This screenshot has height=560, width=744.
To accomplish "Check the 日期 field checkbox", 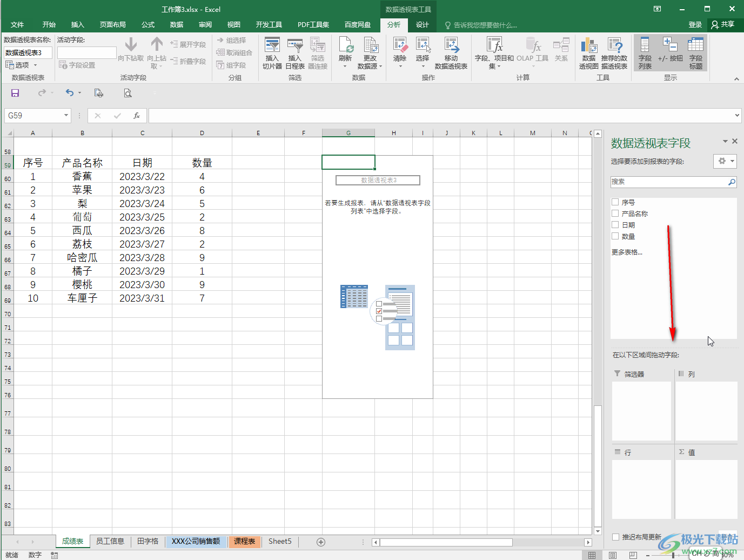I will [x=615, y=224].
